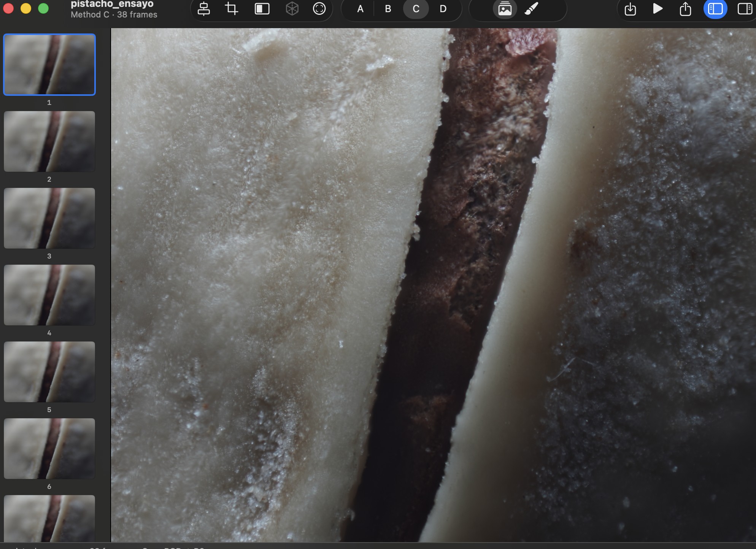Click the circular focus target icon
Viewport: 756px width, 549px height.
pyautogui.click(x=319, y=9)
